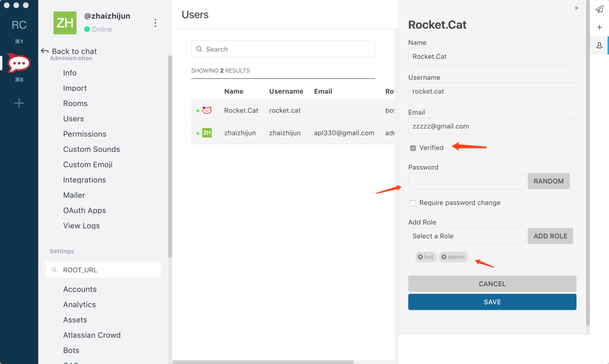
Task: Select the Accounts settings section
Action: pyautogui.click(x=80, y=289)
